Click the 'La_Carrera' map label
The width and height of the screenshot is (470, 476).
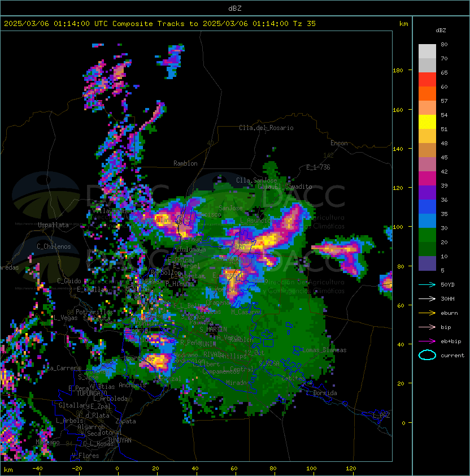pos(64,368)
